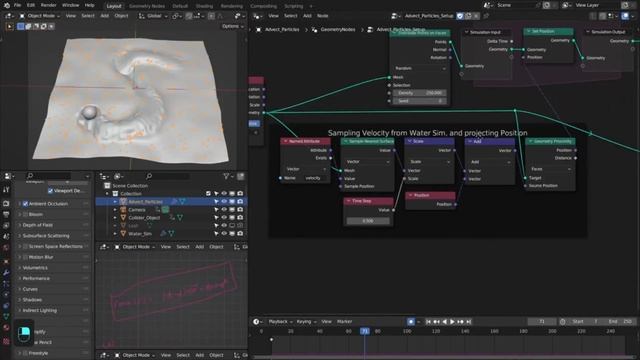
Task: Open the Modifier wrench properties tab
Action: click(x=6, y=272)
